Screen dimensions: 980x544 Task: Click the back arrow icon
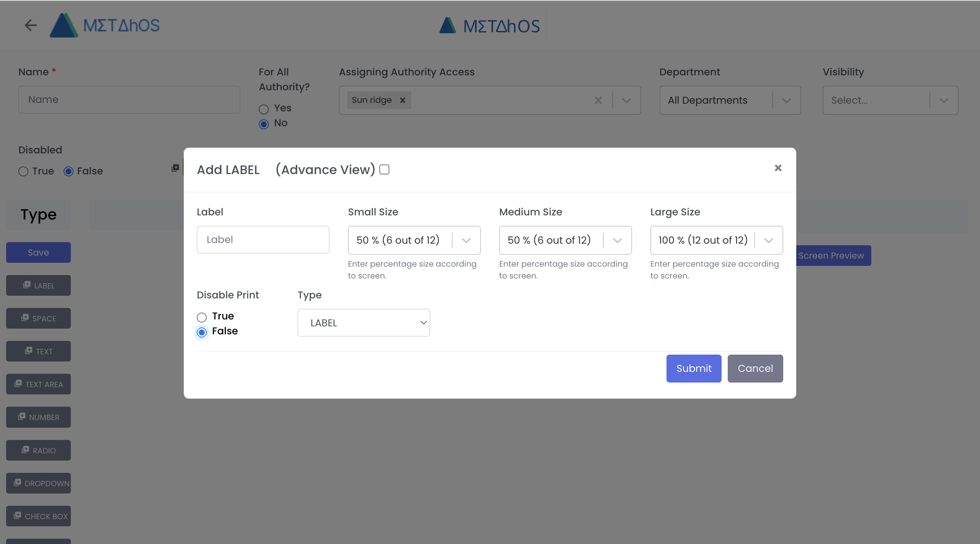(x=31, y=25)
